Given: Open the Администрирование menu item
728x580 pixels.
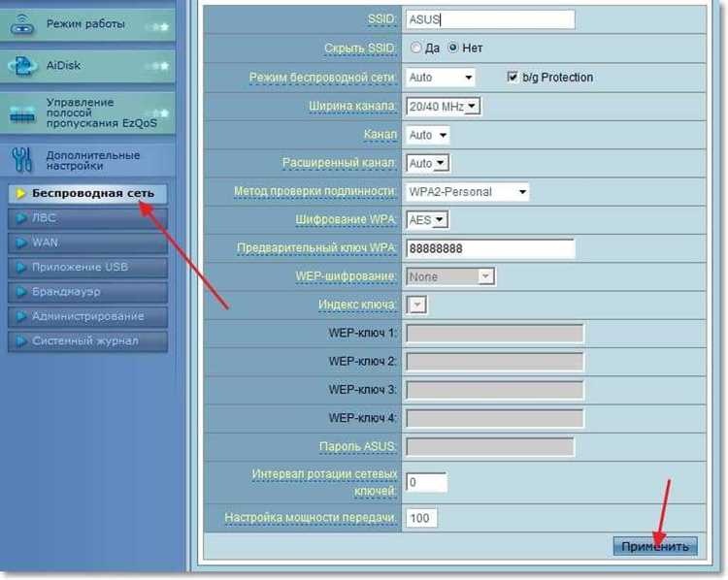Looking at the screenshot, I should [x=87, y=316].
